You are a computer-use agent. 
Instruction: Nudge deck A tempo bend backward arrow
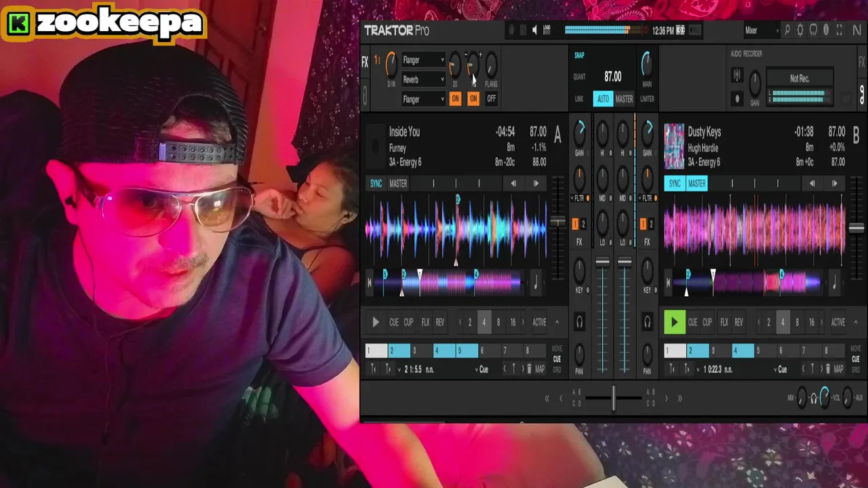click(513, 184)
